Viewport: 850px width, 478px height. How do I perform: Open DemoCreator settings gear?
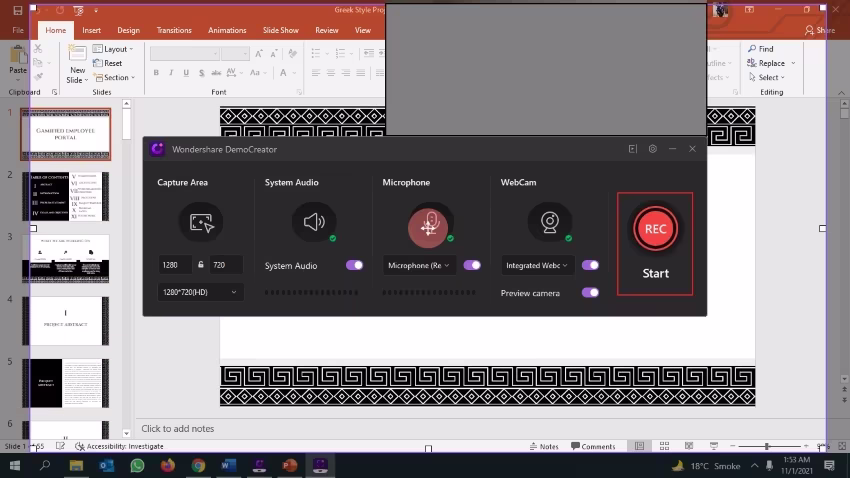653,148
